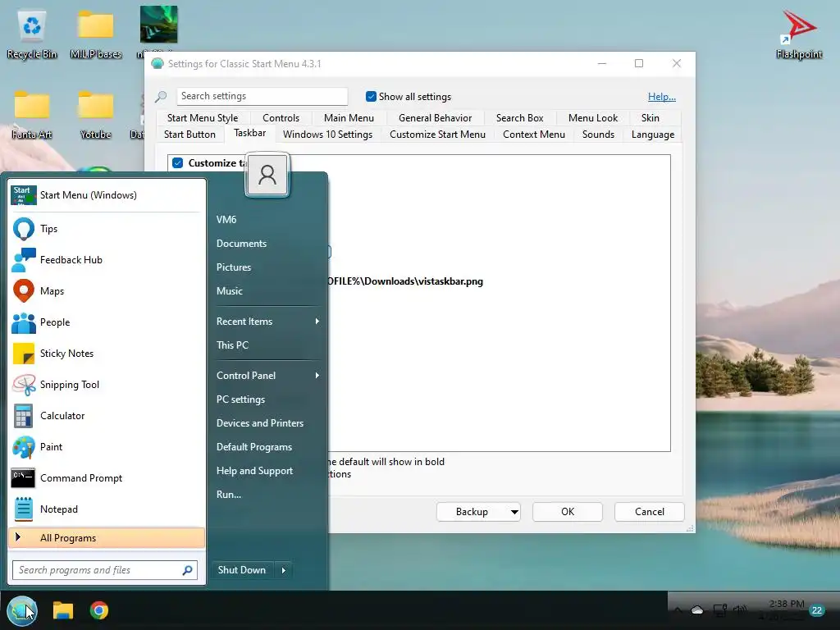Switch to the Language tab

coord(652,135)
